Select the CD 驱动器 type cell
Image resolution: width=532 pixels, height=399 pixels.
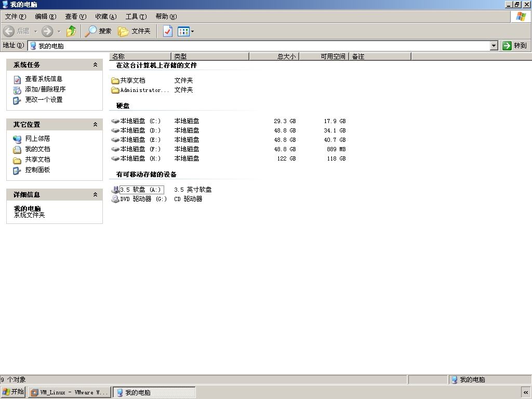pyautogui.click(x=188, y=199)
